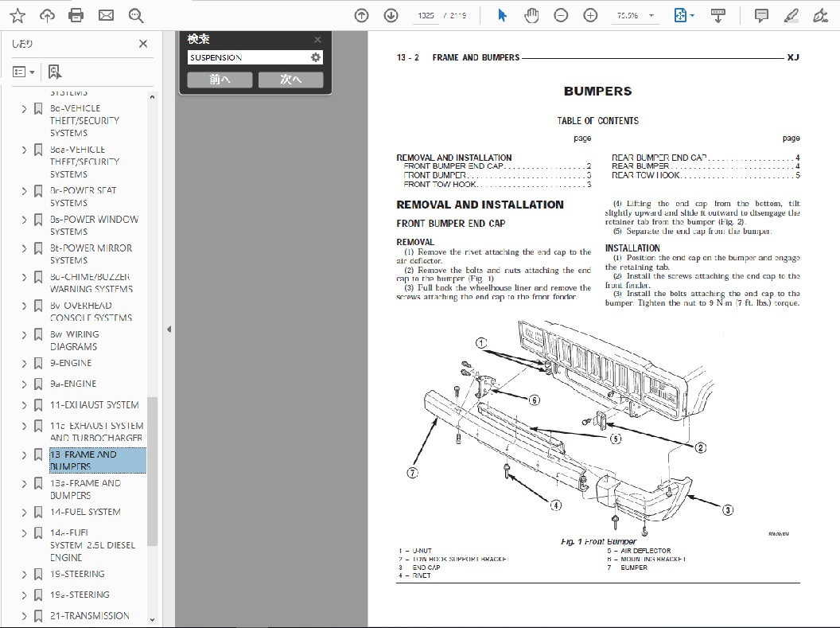Expand 8s-Power Window Systems bookmark
840x628 pixels.
coord(24,220)
